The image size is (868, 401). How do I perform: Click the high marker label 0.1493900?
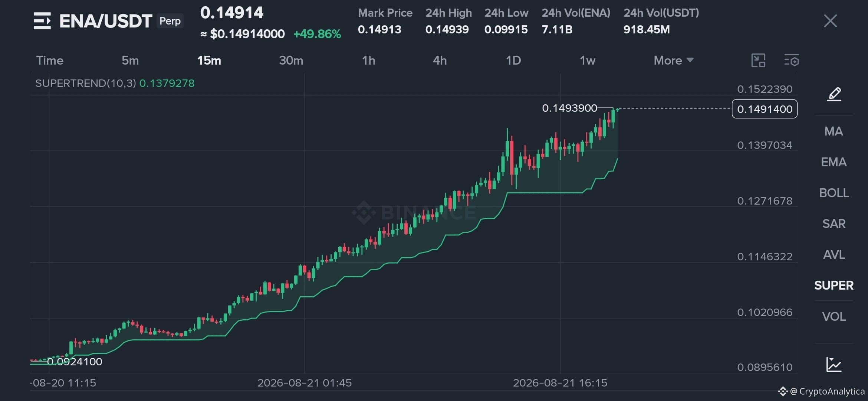click(569, 108)
